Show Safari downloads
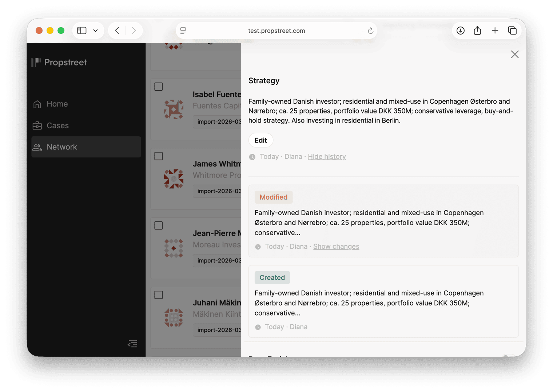The height and width of the screenshot is (392, 553). [461, 31]
